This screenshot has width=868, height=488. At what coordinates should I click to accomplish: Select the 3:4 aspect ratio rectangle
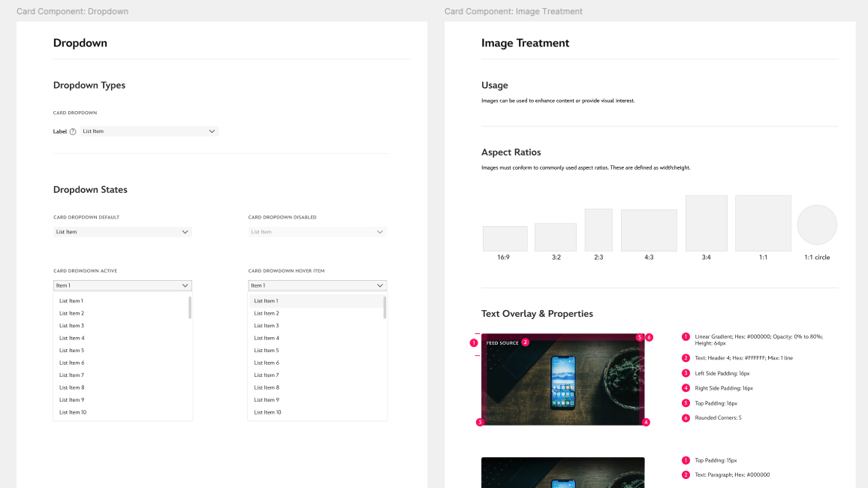pos(706,223)
